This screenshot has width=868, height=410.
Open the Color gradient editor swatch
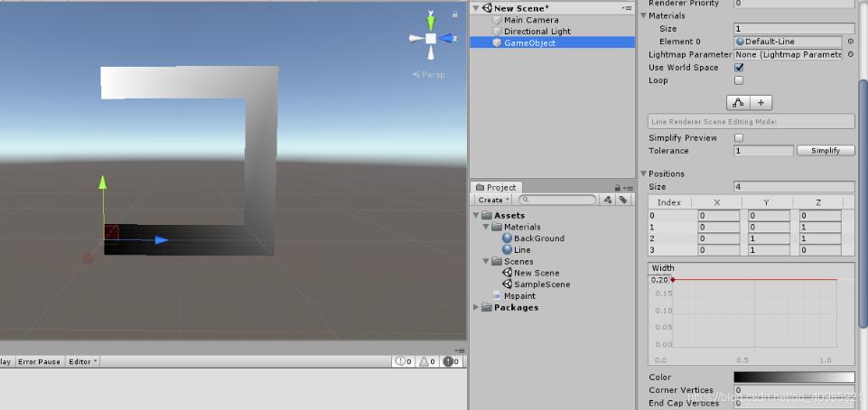pyautogui.click(x=794, y=377)
